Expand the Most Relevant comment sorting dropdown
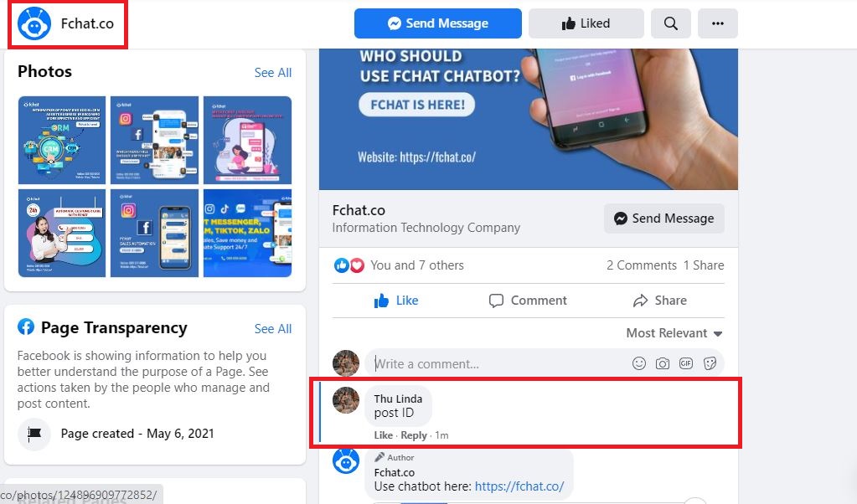 pyautogui.click(x=674, y=333)
